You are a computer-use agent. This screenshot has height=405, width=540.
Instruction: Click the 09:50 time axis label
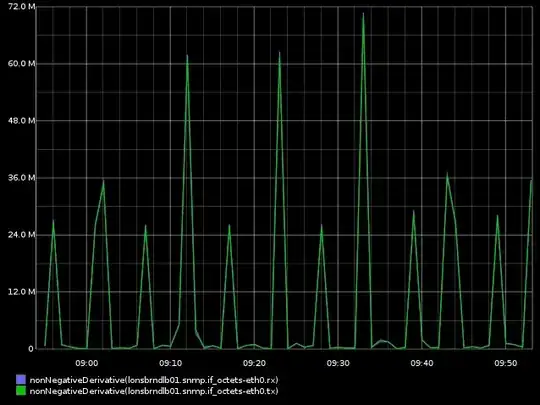[x=506, y=363]
